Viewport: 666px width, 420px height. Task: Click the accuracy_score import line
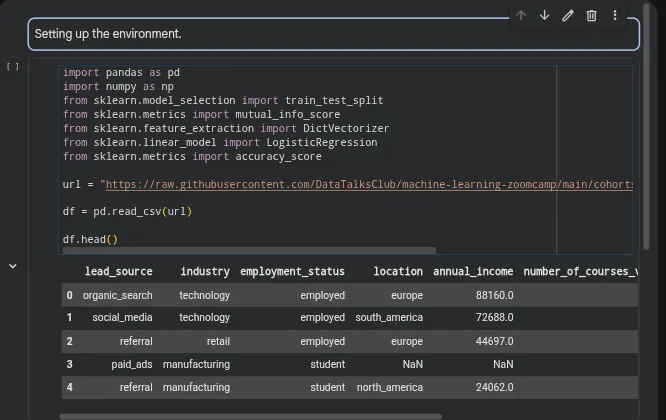[x=192, y=157]
